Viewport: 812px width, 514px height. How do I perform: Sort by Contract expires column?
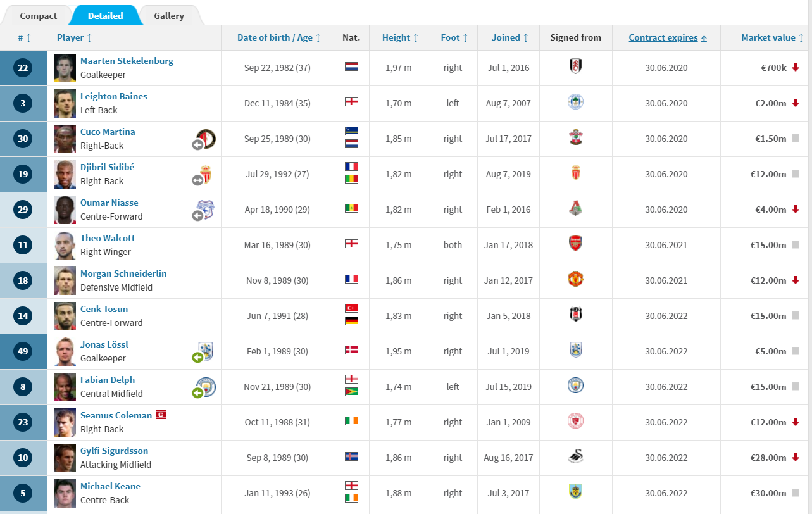click(668, 37)
